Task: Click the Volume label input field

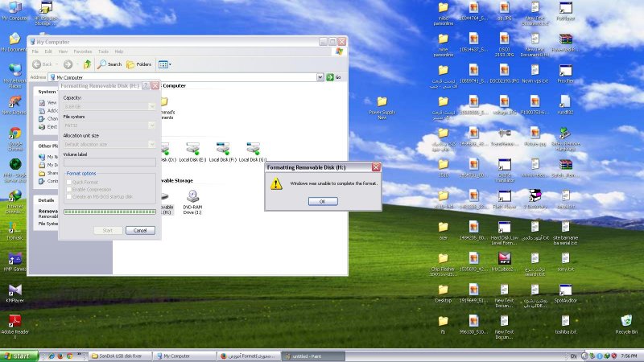Action: pos(109,162)
